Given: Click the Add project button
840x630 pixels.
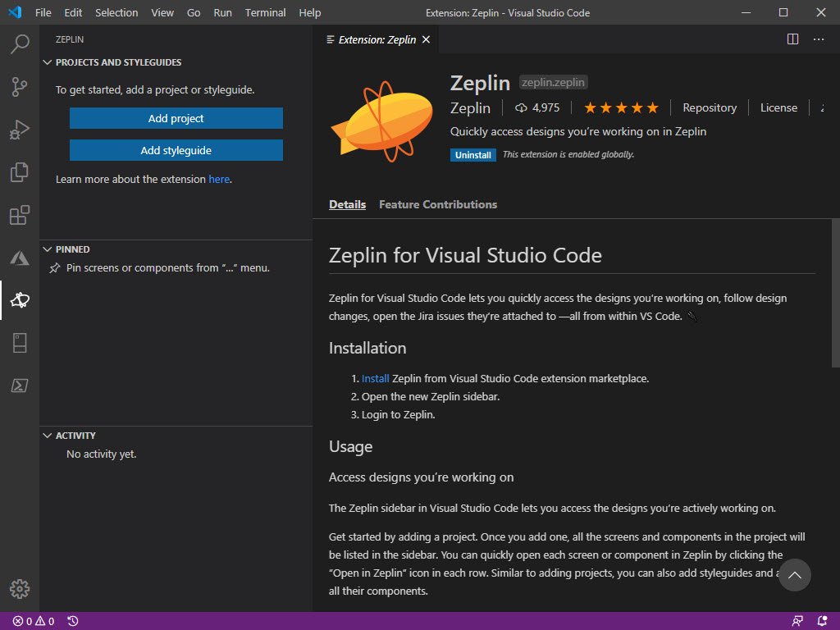Looking at the screenshot, I should 176,118.
